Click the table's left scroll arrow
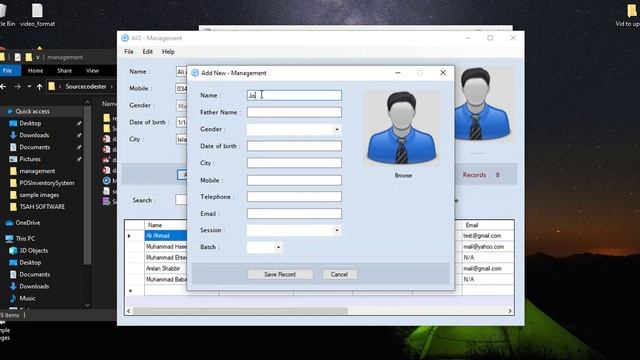640x360 pixels. pyautogui.click(x=129, y=311)
